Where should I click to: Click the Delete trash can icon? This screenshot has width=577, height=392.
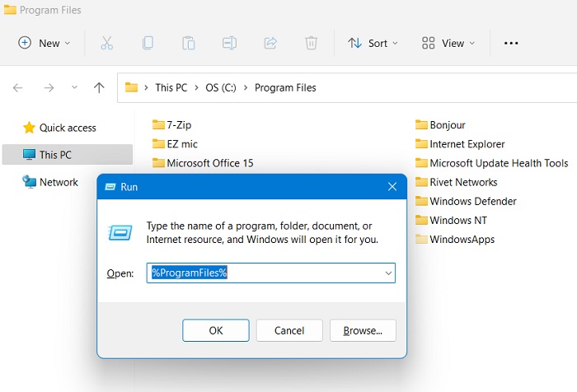pos(311,43)
